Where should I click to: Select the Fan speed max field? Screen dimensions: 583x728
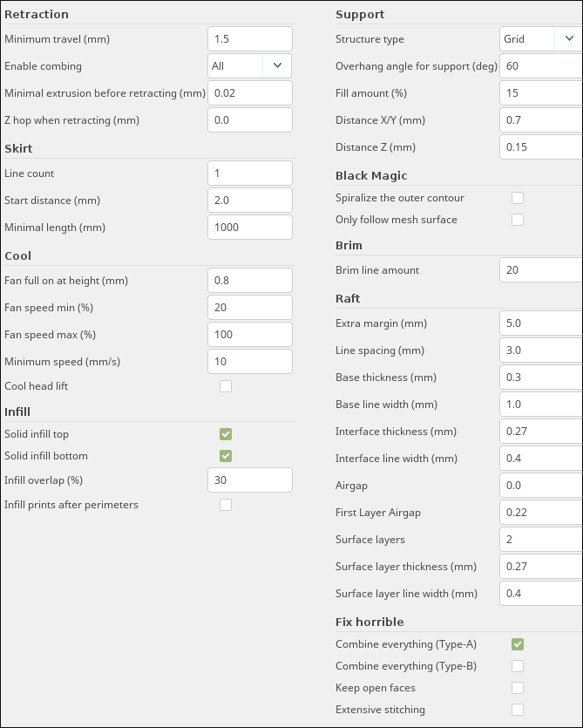point(250,335)
